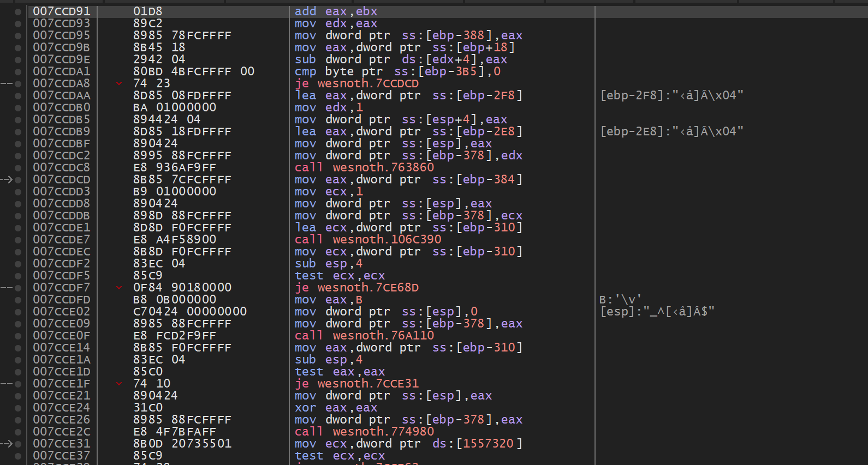Click the bytes 0F84 90180000

pos(182,288)
